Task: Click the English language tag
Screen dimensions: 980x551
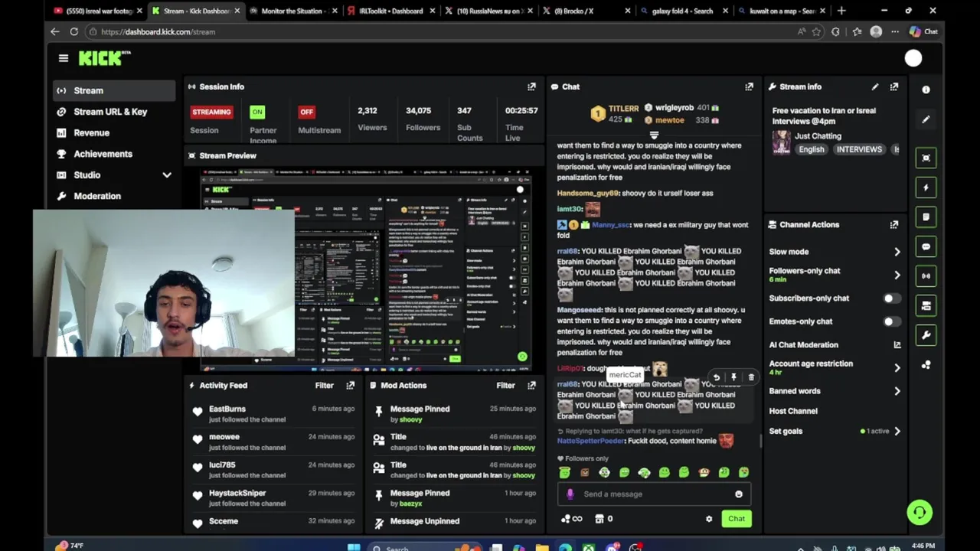Action: point(811,150)
